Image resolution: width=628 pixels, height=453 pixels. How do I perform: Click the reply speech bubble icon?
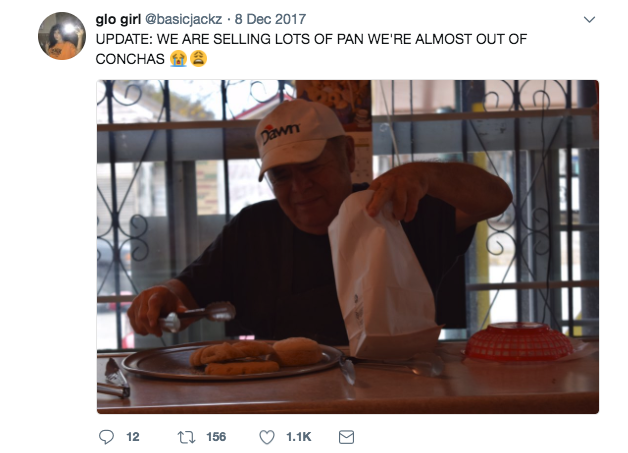coord(106,437)
